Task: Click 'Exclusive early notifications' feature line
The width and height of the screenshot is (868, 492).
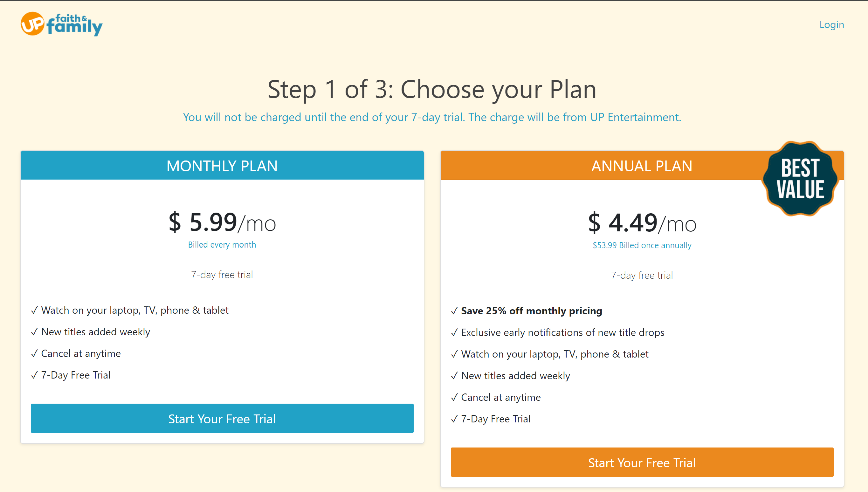Action: [562, 332]
